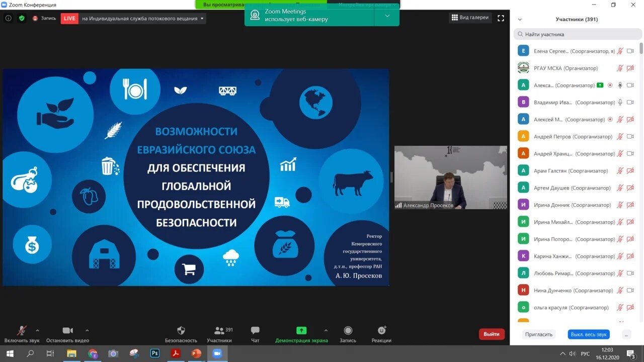
Task: Switch to Вид галереи view
Action: [470, 18]
